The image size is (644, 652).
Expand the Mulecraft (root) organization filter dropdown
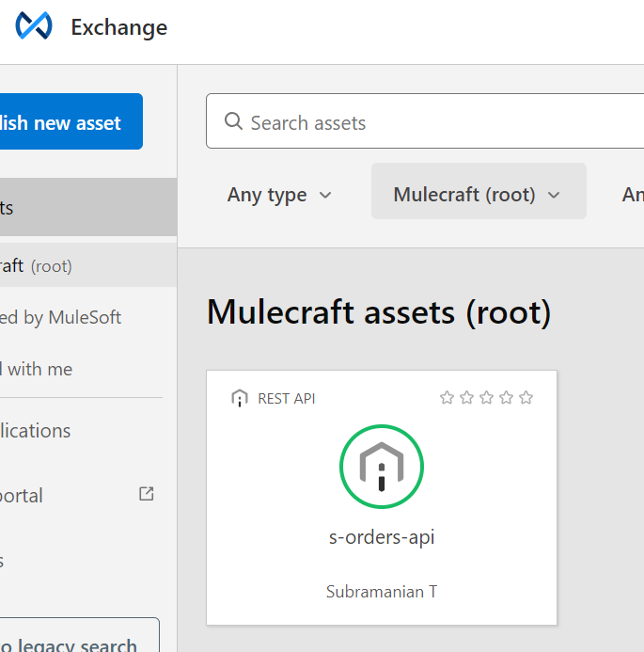pyautogui.click(x=478, y=195)
